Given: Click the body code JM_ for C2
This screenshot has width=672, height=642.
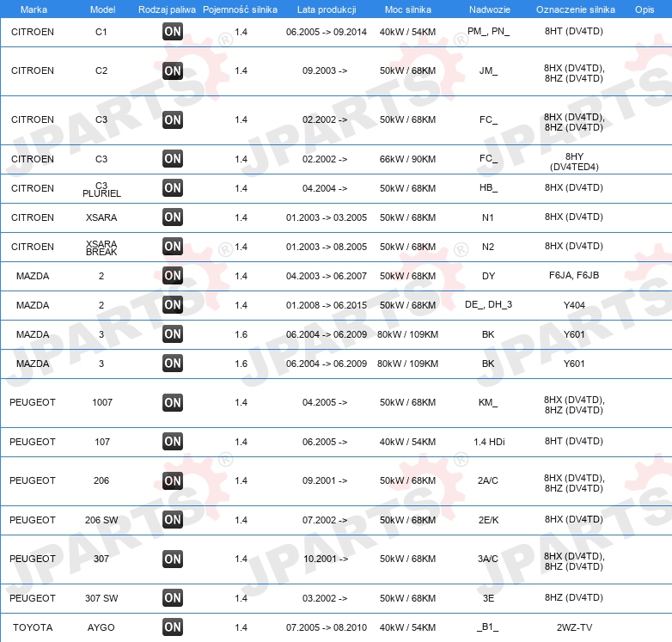Looking at the screenshot, I should pos(489,70).
